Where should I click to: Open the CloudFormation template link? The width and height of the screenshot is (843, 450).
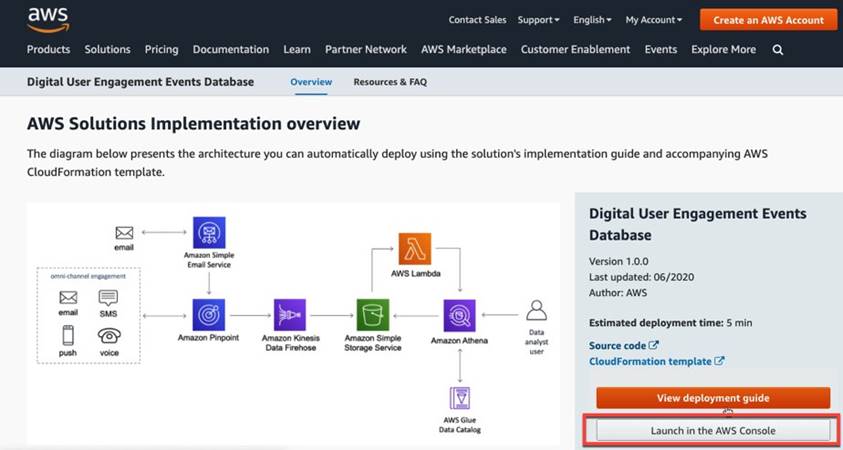click(x=650, y=361)
